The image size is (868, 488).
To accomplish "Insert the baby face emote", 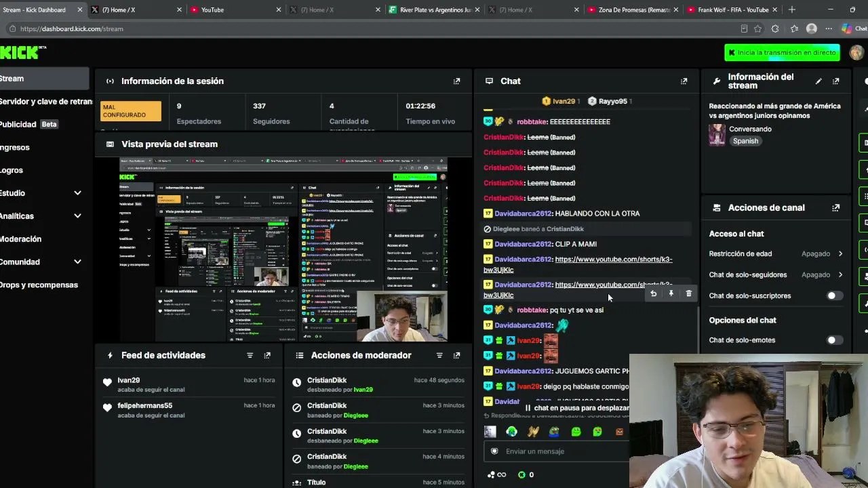I will pos(490,432).
